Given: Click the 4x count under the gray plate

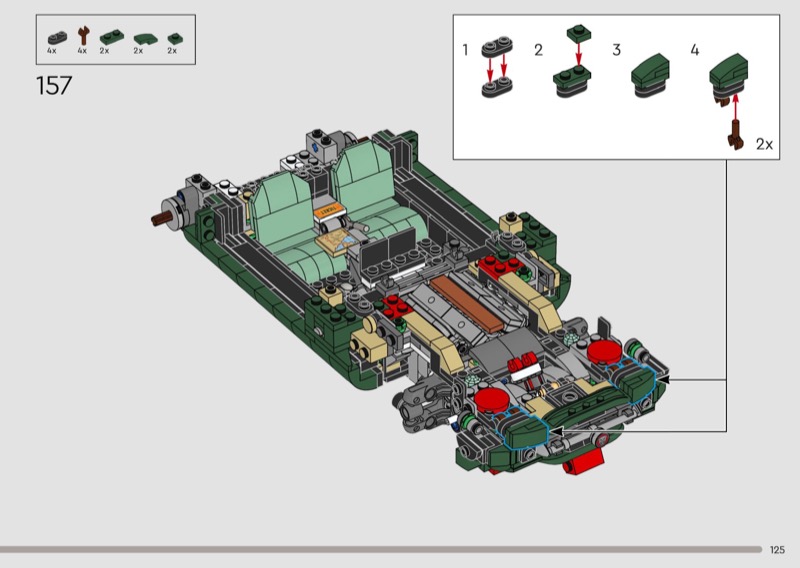Looking at the screenshot, I should [x=52, y=51].
